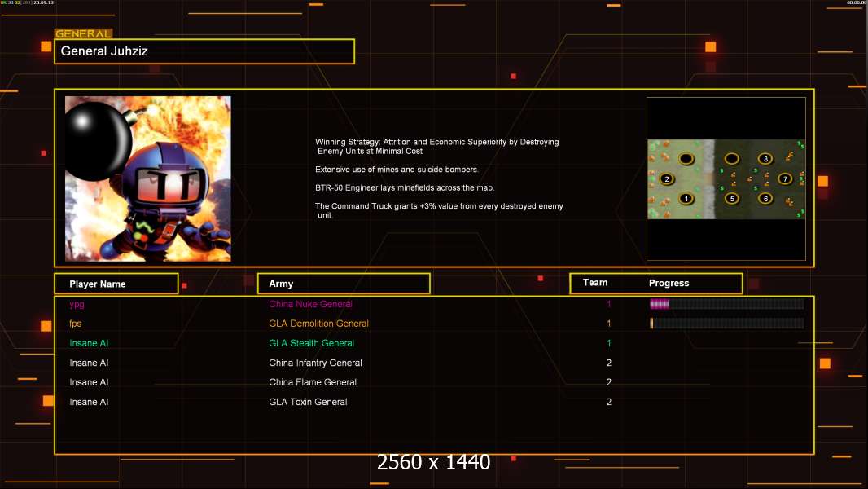Click GLA Toxin General army text
This screenshot has width=868, height=489.
click(309, 402)
